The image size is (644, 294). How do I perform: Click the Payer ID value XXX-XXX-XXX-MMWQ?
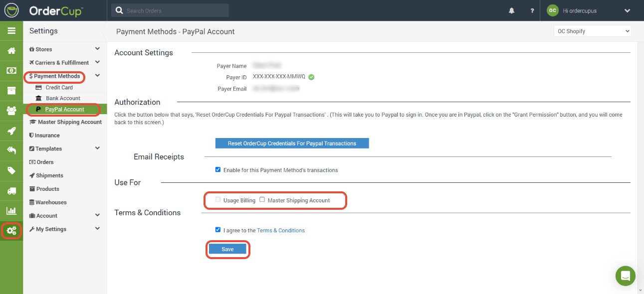[x=279, y=77]
